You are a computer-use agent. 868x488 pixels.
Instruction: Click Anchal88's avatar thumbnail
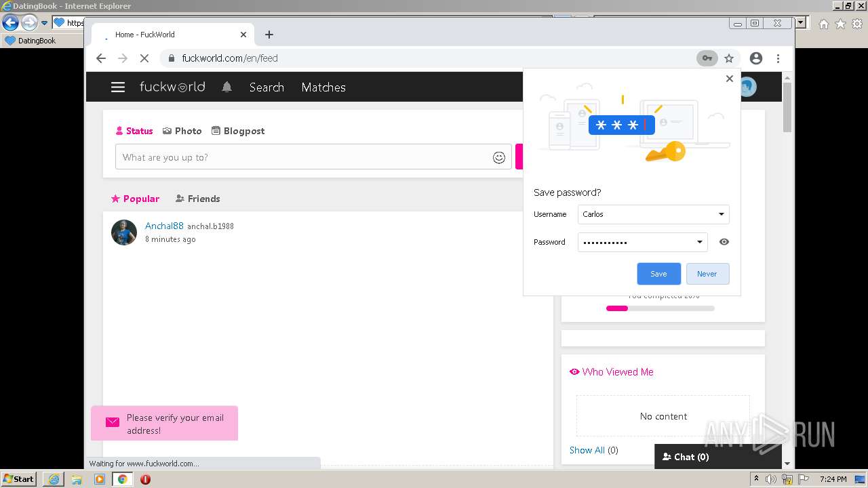click(x=124, y=232)
